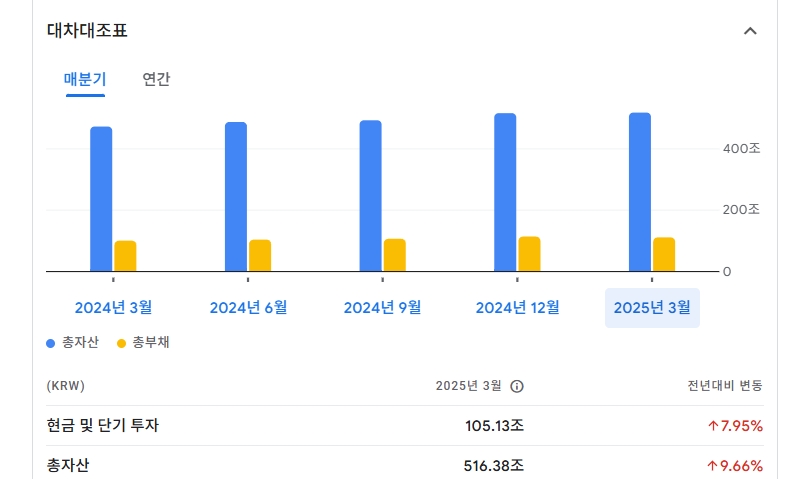Collapse the 대차대조표 section chevron
The image size is (797, 479).
tap(750, 31)
